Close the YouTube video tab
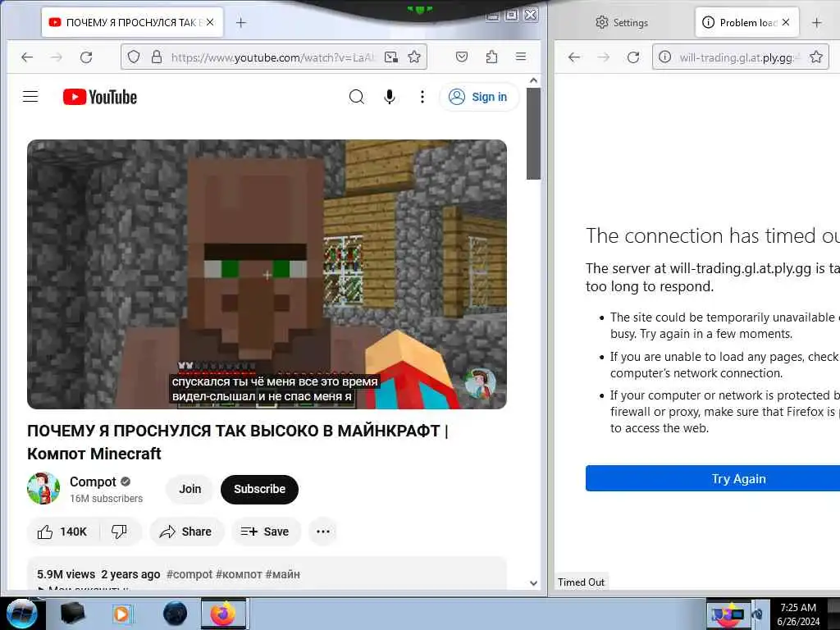This screenshot has width=840, height=630. pyautogui.click(x=210, y=22)
